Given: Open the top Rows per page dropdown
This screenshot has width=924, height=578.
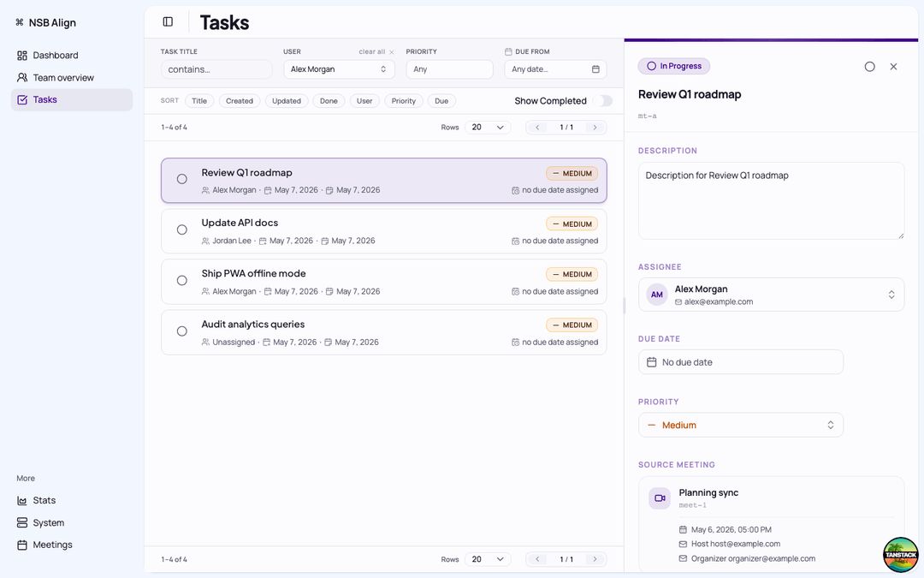Looking at the screenshot, I should pos(488,128).
